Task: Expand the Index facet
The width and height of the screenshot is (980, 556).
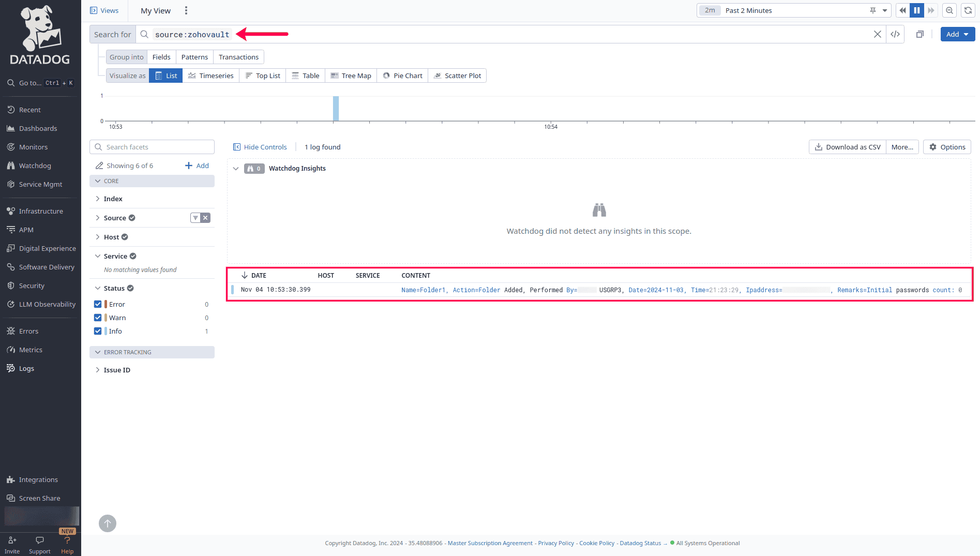Action: pyautogui.click(x=98, y=199)
